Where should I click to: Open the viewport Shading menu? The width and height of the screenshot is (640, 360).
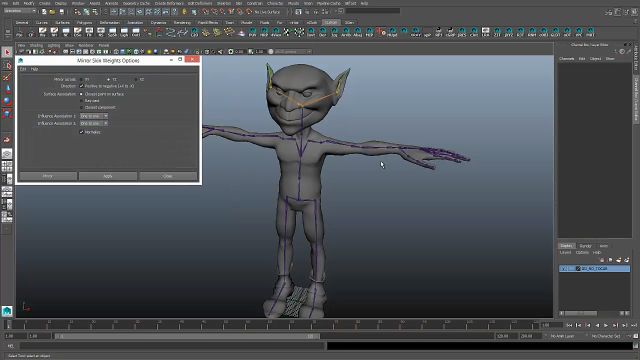[x=36, y=46]
